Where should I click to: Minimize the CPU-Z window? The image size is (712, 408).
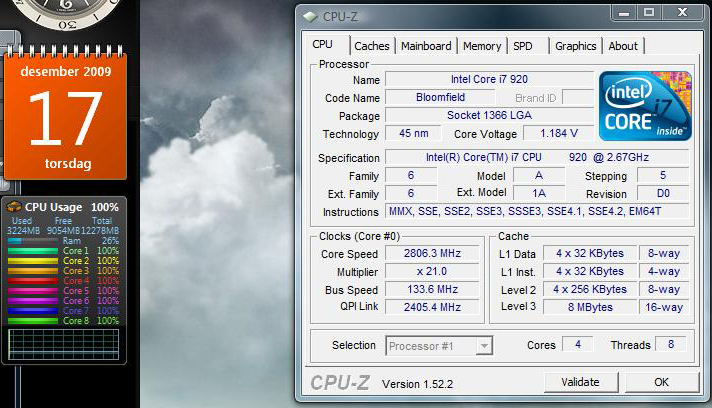623,13
